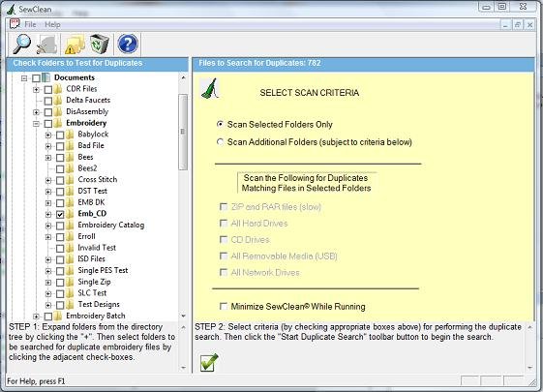This screenshot has height=392, width=543.
Task: Click the ISD Files folder icon
Action: point(70,259)
